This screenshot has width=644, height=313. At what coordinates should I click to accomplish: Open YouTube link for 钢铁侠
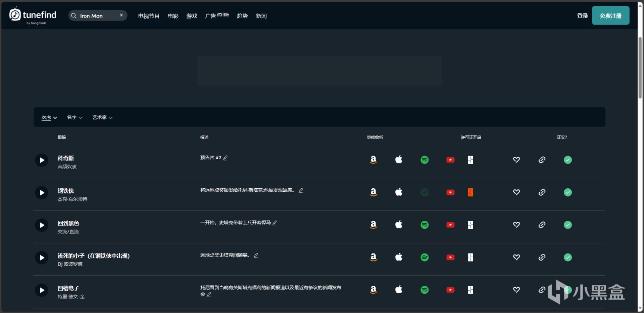pyautogui.click(x=450, y=192)
